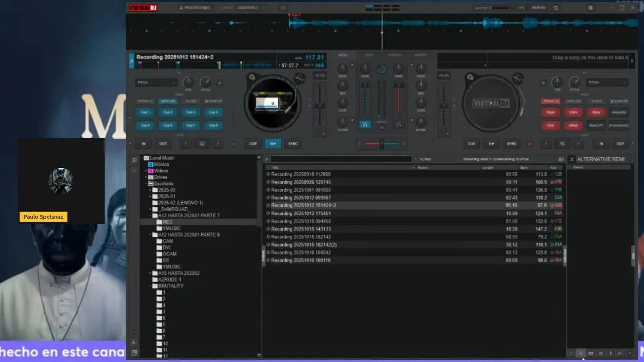Click right deck turntable motor icon
The image size is (644, 362).
click(470, 77)
